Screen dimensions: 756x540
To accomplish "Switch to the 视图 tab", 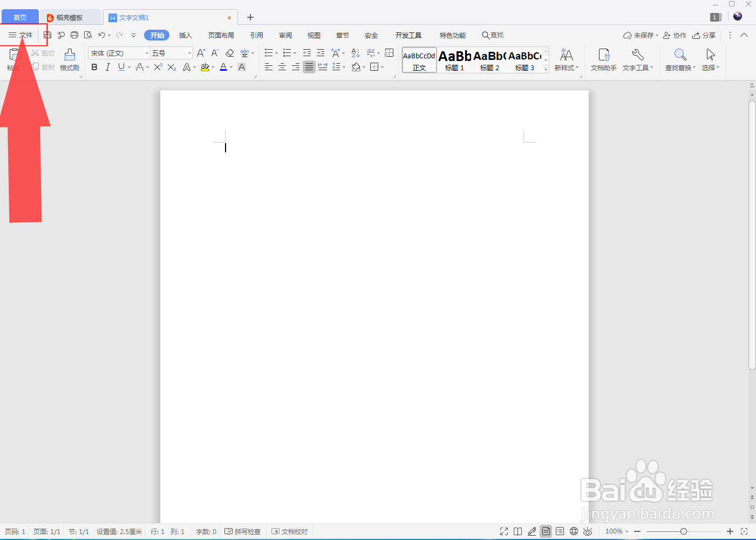I will click(x=314, y=35).
